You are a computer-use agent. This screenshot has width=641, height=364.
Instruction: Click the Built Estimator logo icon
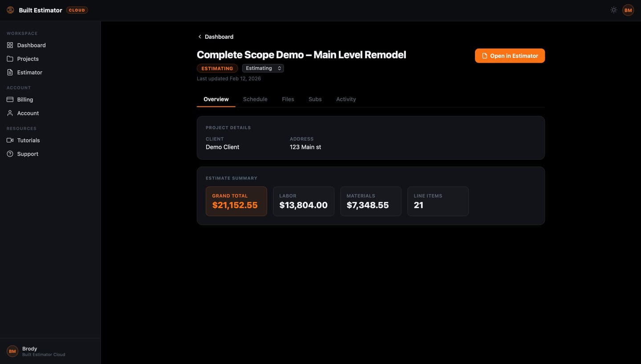pyautogui.click(x=10, y=10)
